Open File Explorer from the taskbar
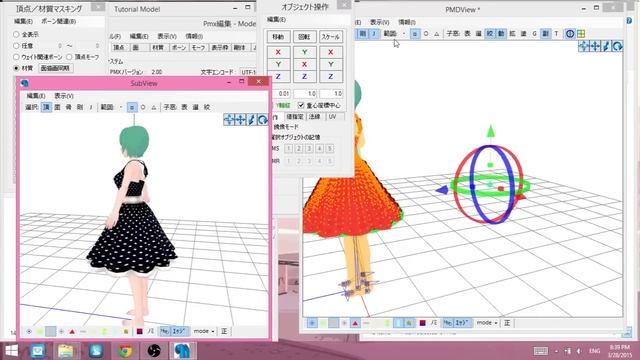Screen dimensions: 640x360 click(x=65, y=351)
